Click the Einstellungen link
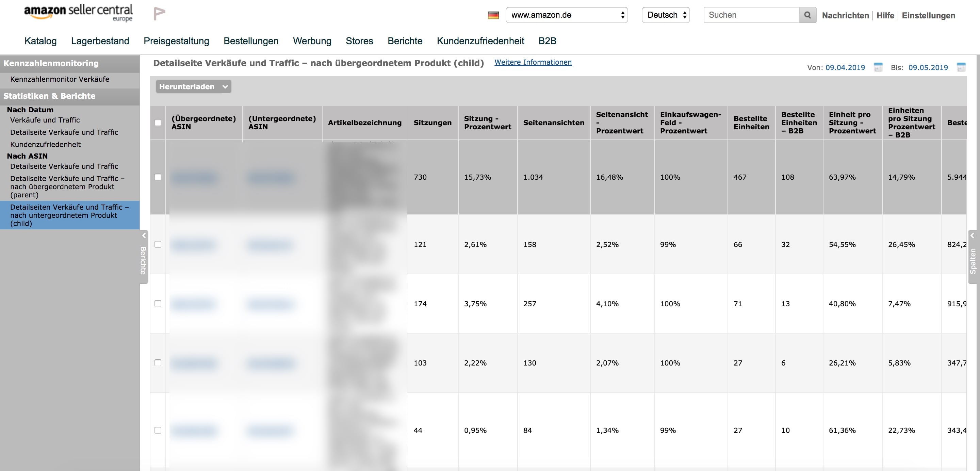This screenshot has height=471, width=980. (928, 16)
